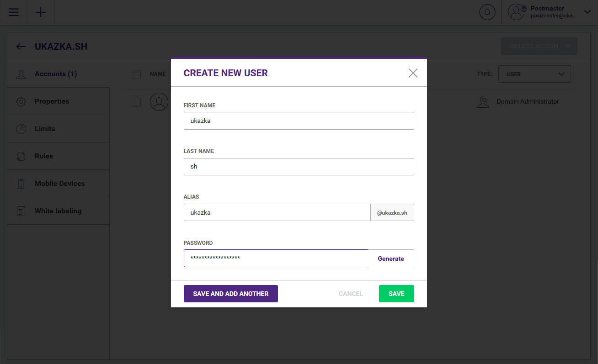Click the green Save button

tap(396, 294)
